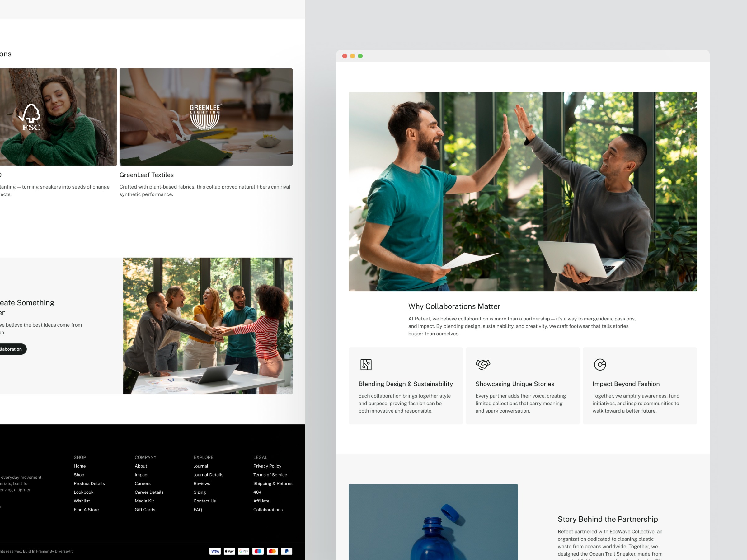Click the Blending Design & Sustainability icon
This screenshot has width=747, height=560.
tap(366, 365)
